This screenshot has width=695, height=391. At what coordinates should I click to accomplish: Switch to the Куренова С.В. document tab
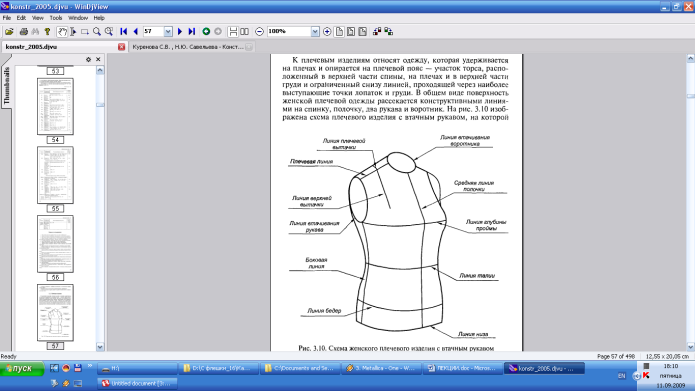(x=188, y=47)
